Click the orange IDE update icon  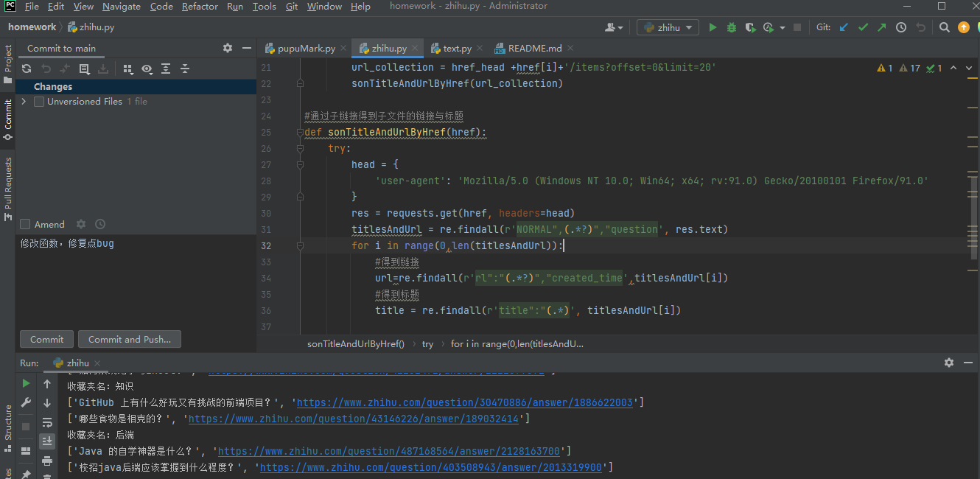pos(964,27)
